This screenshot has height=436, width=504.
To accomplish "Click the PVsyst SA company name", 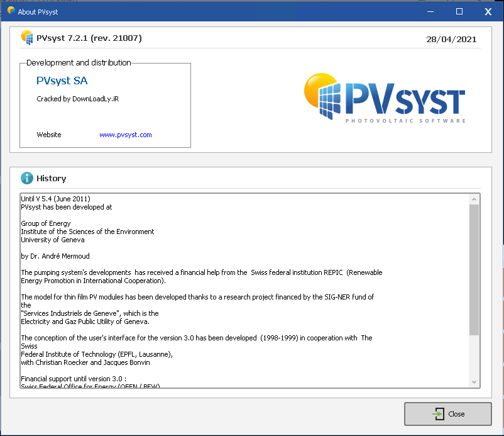I will point(62,81).
